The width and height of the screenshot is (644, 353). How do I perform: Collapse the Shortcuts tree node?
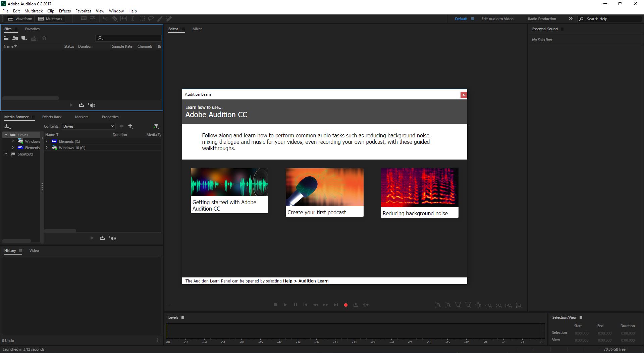(x=6, y=154)
